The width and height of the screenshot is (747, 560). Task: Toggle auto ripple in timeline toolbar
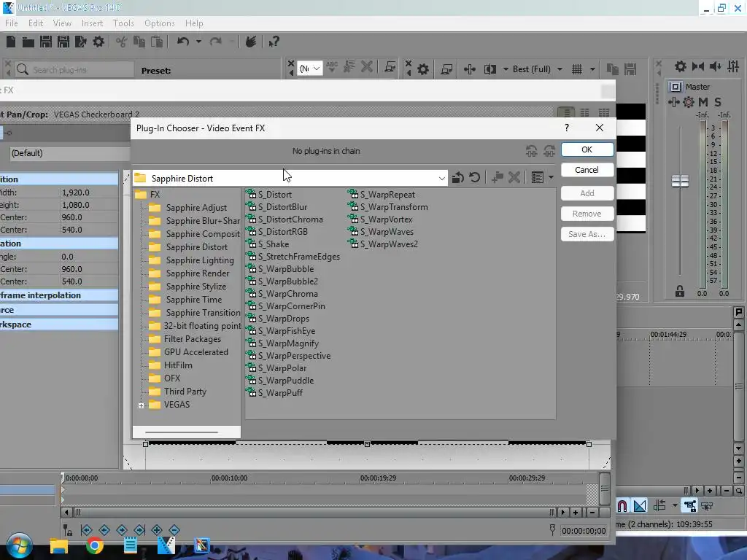659,506
